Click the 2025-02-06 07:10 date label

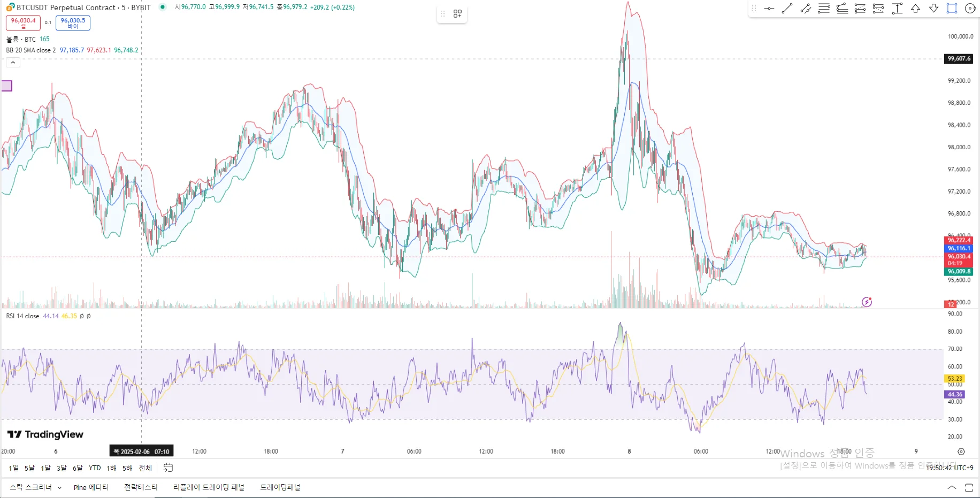click(x=141, y=451)
